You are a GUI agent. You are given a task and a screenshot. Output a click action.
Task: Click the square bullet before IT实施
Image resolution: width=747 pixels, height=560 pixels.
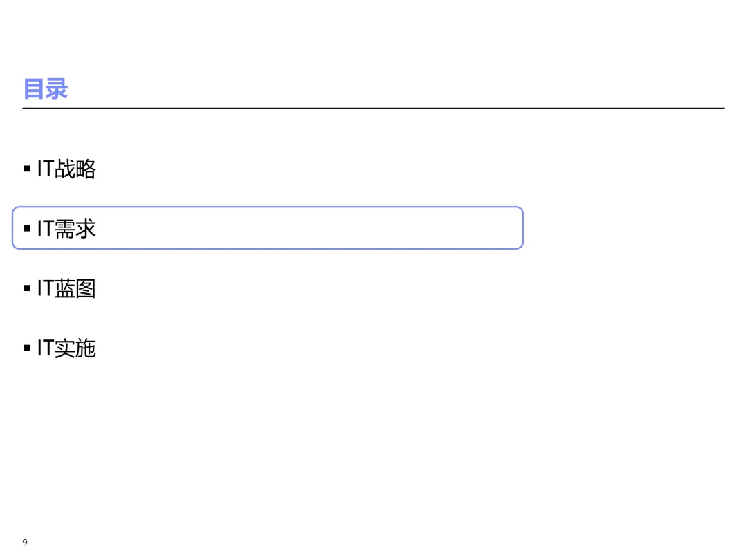coord(27,348)
